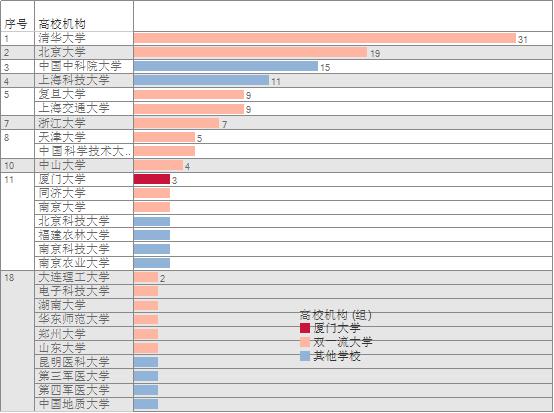Click the blue 中国中科院大学 bar valued 15
Viewport: 554px width, 413px height.
226,66
